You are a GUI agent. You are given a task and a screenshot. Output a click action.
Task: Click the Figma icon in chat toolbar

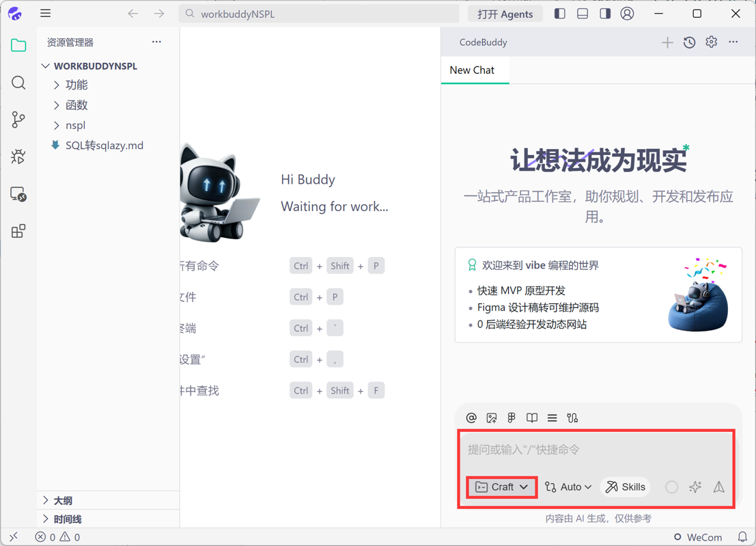click(512, 418)
